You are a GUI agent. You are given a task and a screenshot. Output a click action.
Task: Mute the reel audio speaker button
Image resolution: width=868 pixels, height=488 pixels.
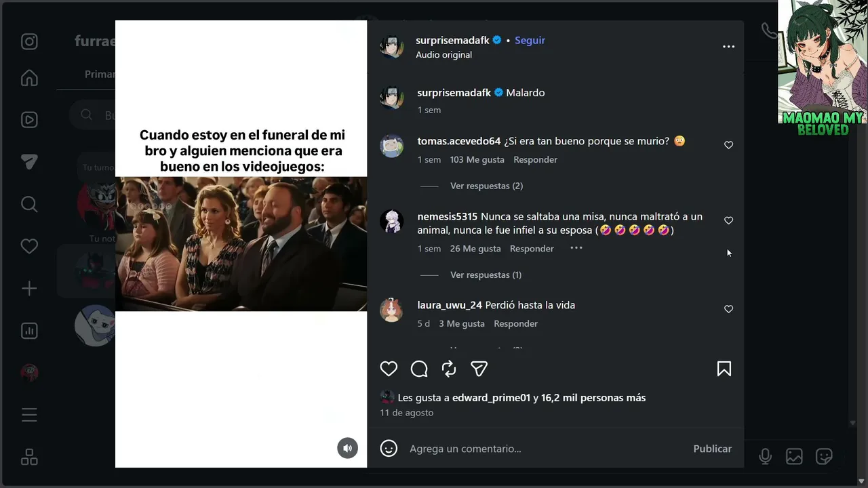coord(348,448)
